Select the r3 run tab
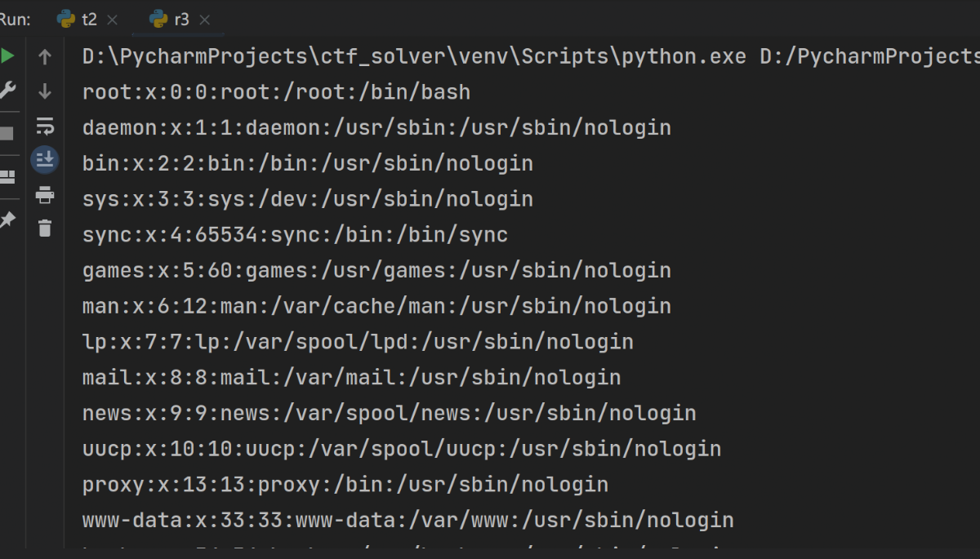 click(x=180, y=19)
